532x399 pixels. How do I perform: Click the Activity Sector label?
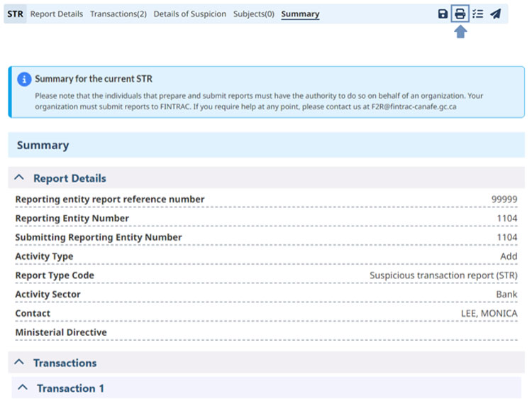click(48, 295)
